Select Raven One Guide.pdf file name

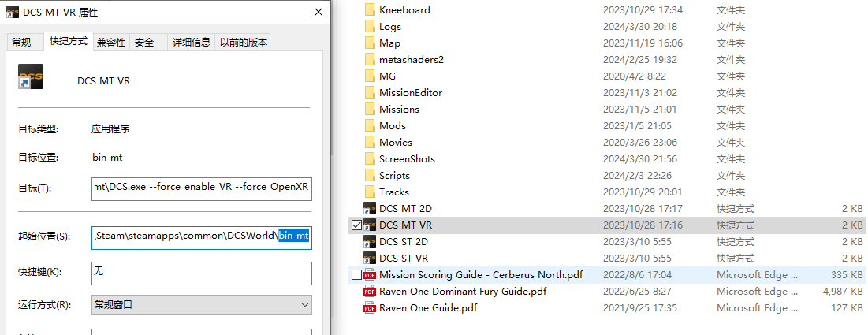coord(428,308)
